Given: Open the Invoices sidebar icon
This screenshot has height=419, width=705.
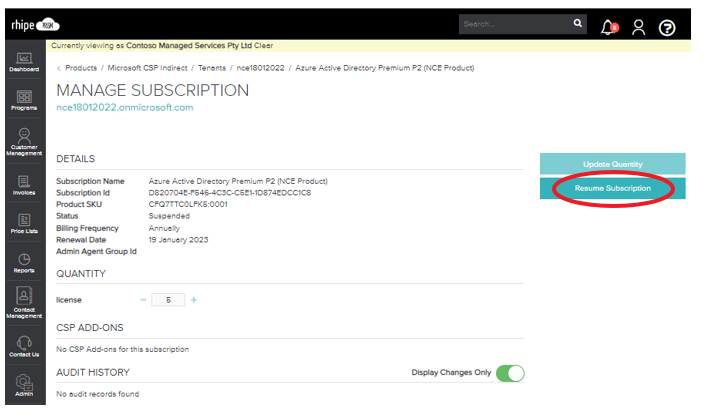Looking at the screenshot, I should [x=24, y=185].
